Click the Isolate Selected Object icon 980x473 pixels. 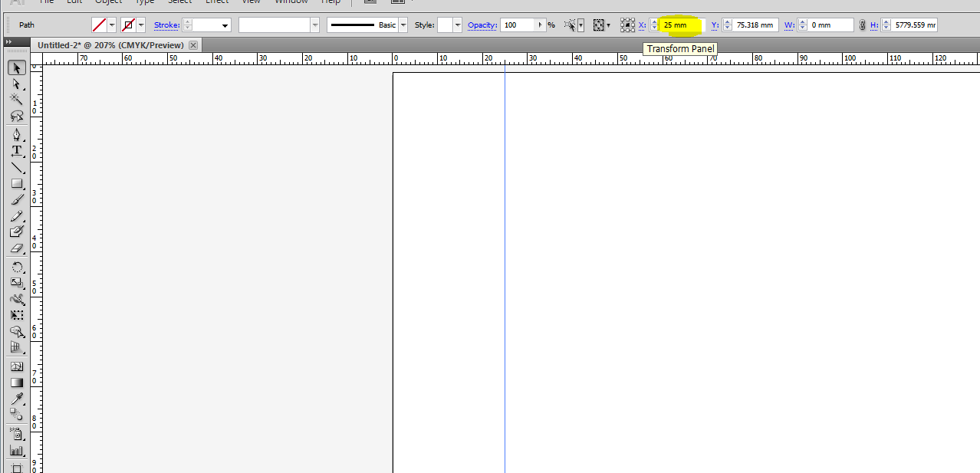(x=599, y=25)
